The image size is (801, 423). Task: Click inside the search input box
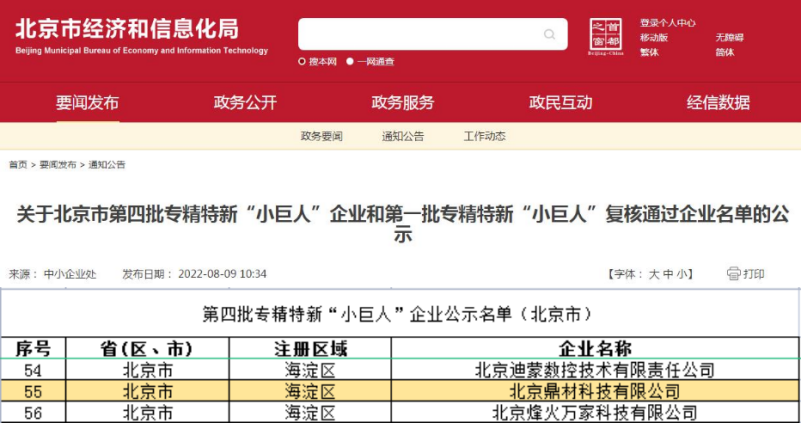tap(420, 35)
